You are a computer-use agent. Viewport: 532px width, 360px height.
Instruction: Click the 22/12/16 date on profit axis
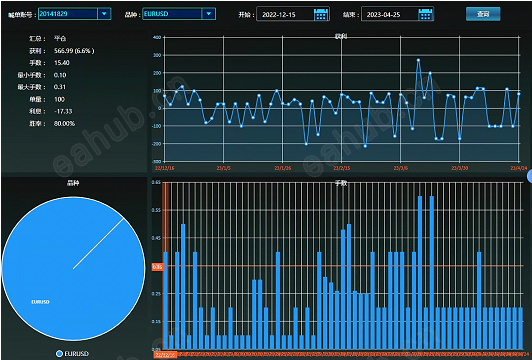[165, 168]
